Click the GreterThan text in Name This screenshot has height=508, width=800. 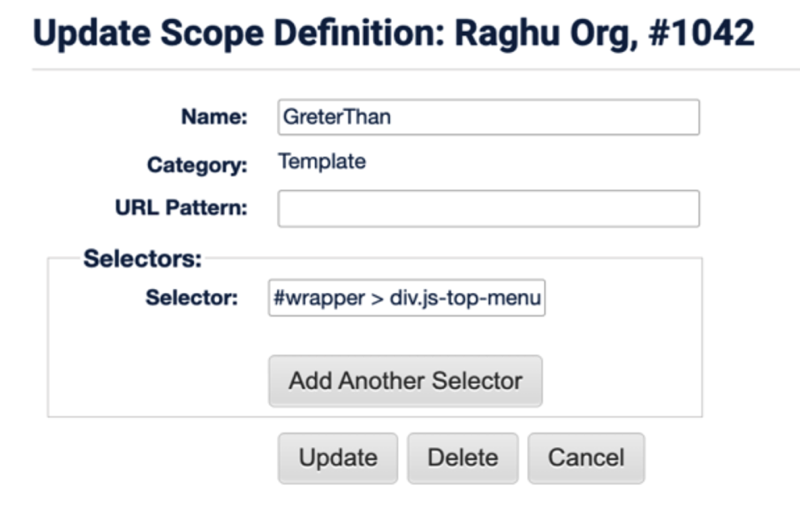pos(336,117)
